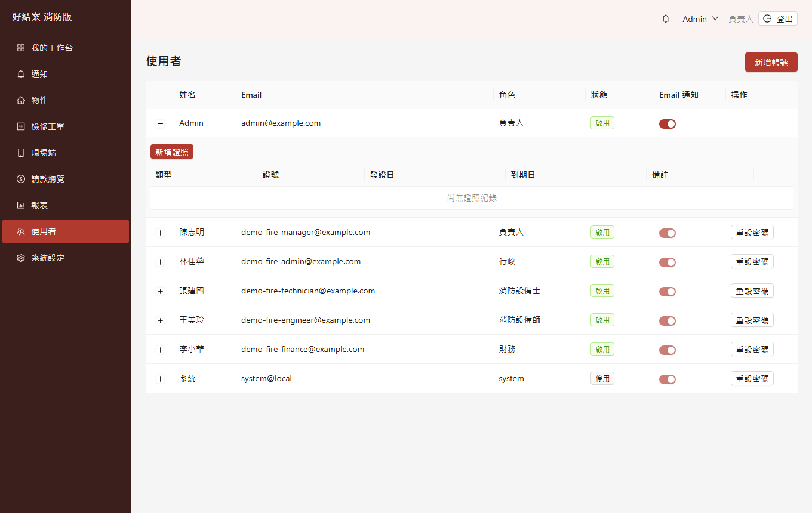Toggle Email notification for 王美玲

[668, 321]
